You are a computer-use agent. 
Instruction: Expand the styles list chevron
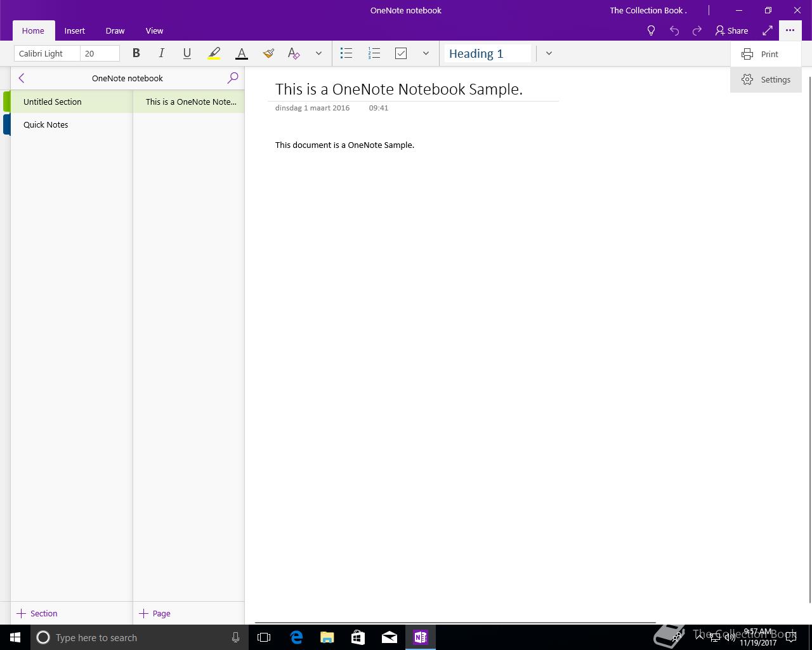point(549,53)
